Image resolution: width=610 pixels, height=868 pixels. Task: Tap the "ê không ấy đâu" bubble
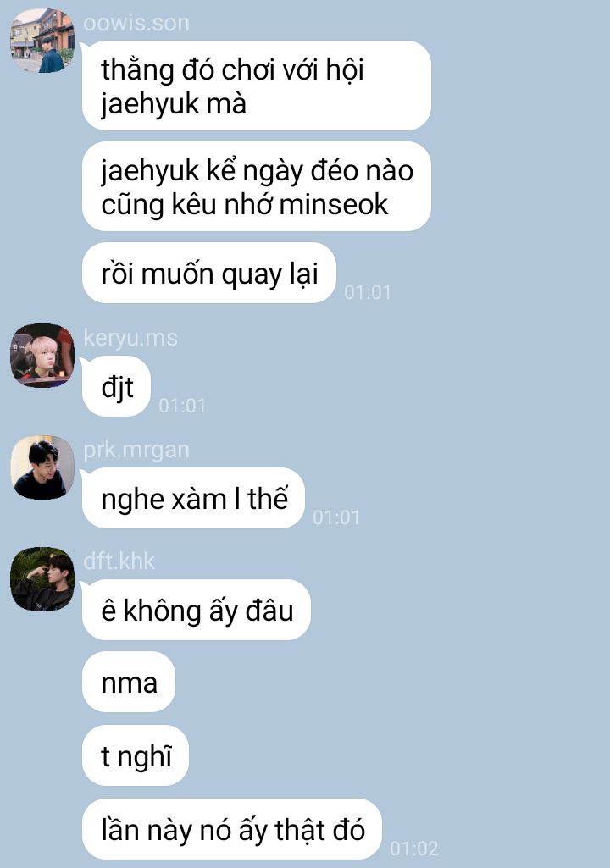tap(197, 610)
